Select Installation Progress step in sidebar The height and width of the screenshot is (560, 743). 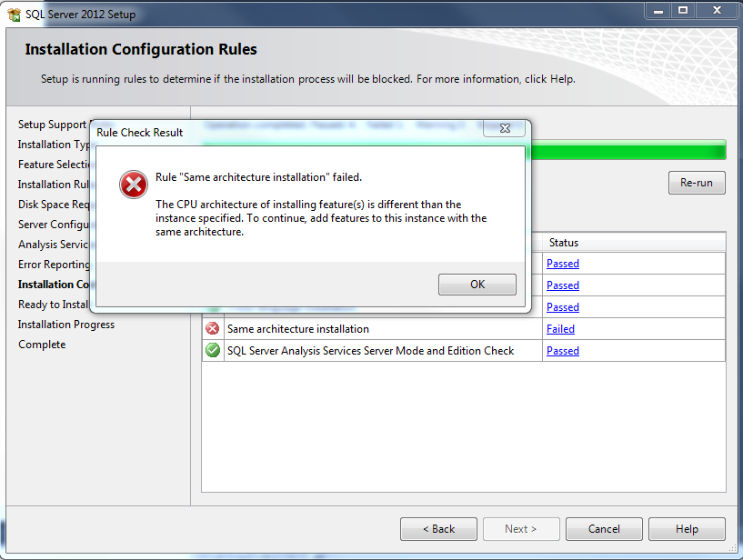tap(66, 325)
